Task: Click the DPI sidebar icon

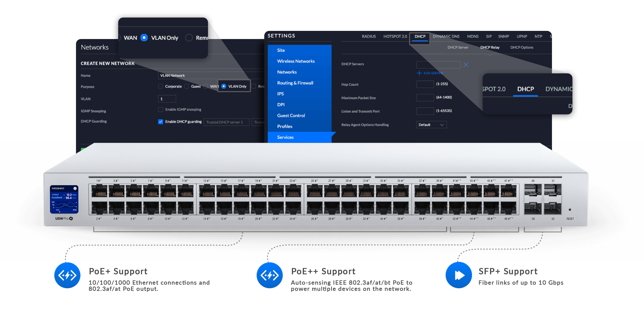Action: [x=280, y=104]
